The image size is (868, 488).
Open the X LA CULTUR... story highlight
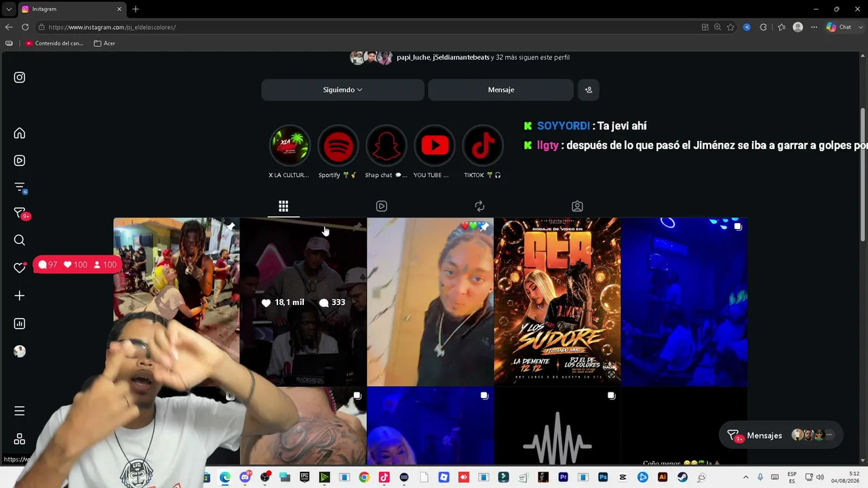(x=290, y=145)
